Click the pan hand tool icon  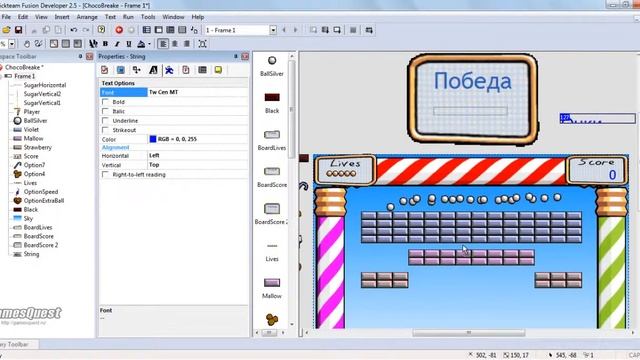(27, 44)
